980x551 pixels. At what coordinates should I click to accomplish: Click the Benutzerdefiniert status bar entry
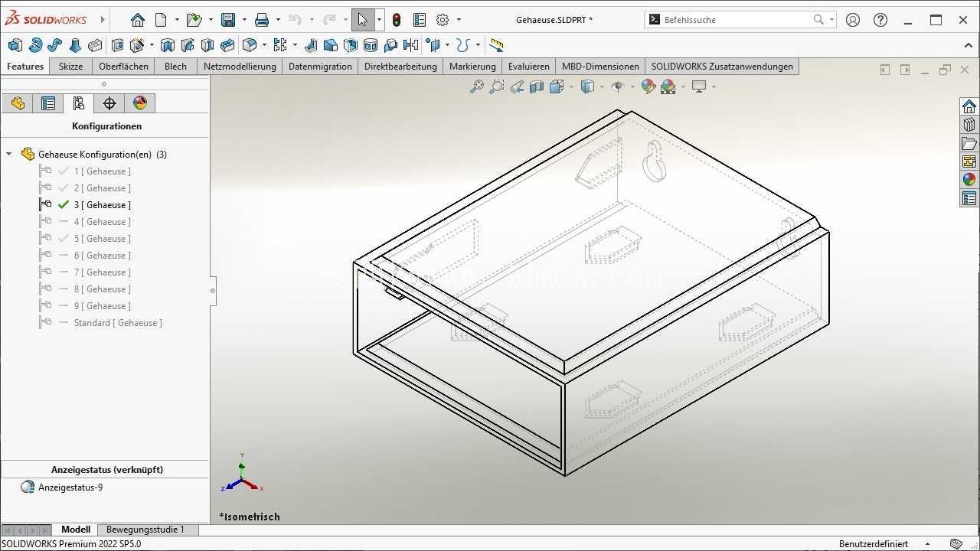tap(874, 544)
